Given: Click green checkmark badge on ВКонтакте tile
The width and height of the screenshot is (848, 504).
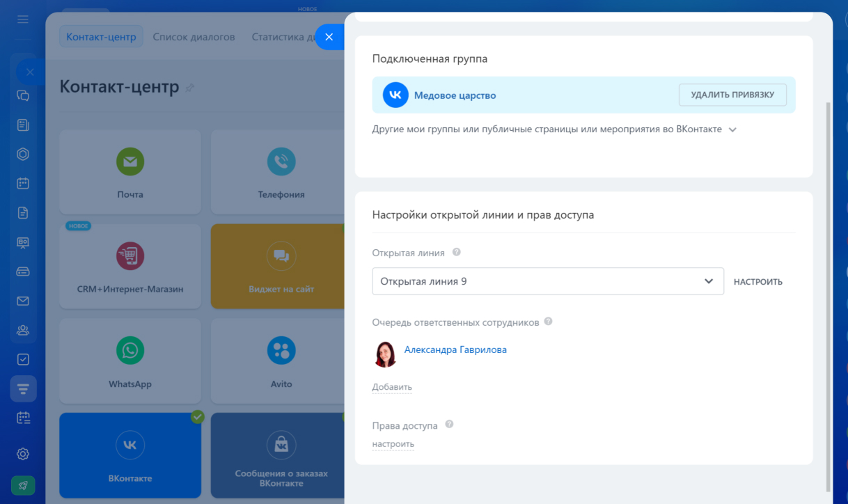Looking at the screenshot, I should [x=198, y=416].
